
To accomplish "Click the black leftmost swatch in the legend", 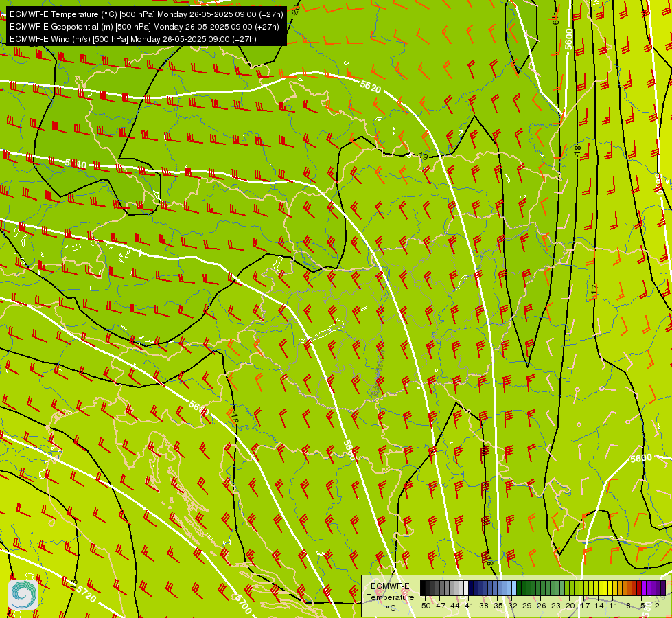I will [x=423, y=588].
